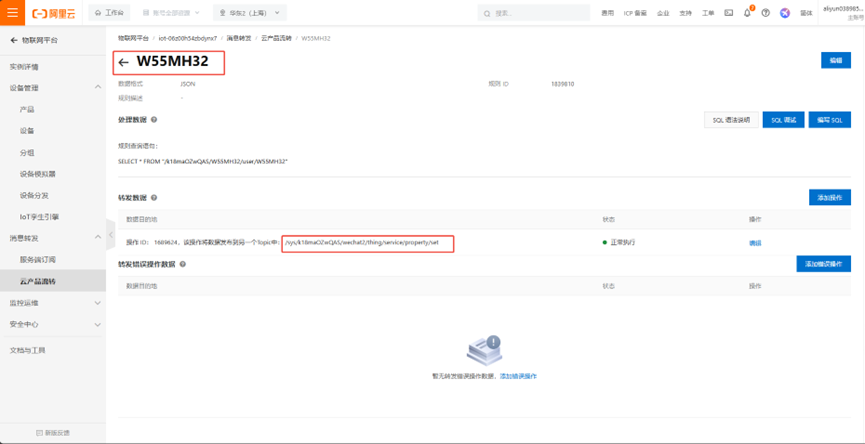The width and height of the screenshot is (865, 444).
Task: Click the purple AI assistant icon
Action: tap(785, 13)
